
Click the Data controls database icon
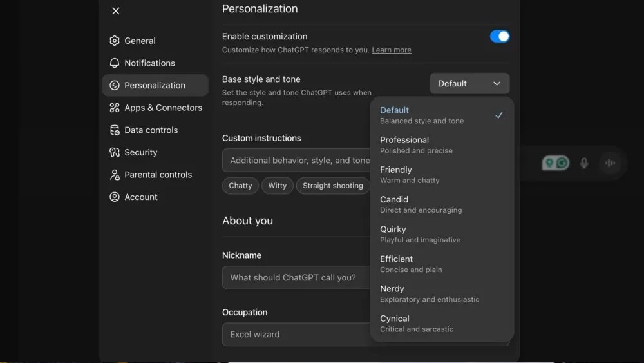pos(115,130)
